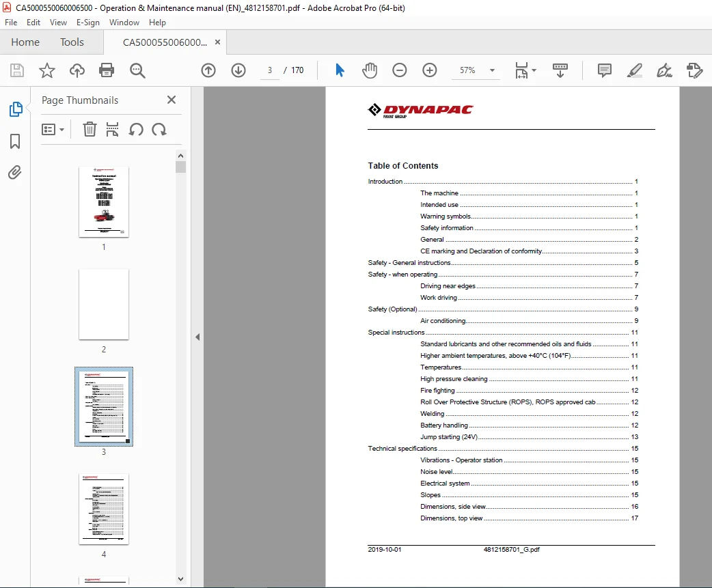This screenshot has width=712, height=588.
Task: Go to previous page arrow
Action: point(208,70)
